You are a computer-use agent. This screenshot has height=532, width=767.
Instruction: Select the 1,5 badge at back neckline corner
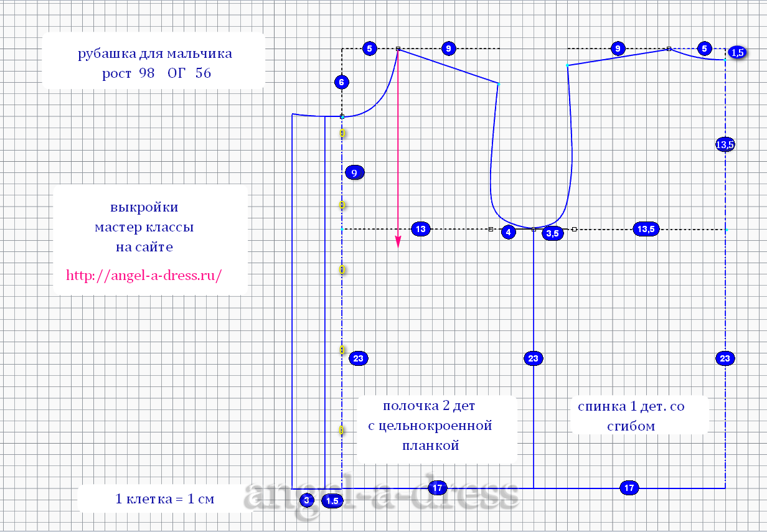(738, 53)
